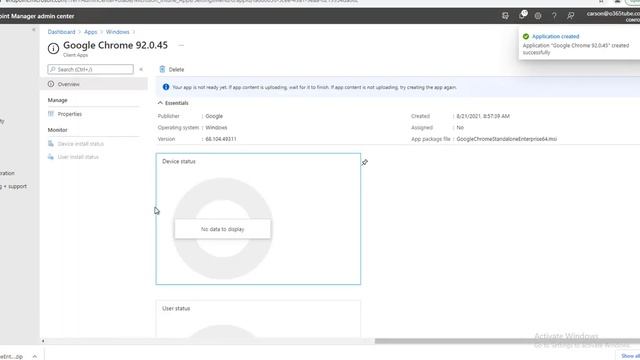Click the Operating system value Windows
Image resolution: width=640 pixels, height=360 pixels.
point(216,127)
